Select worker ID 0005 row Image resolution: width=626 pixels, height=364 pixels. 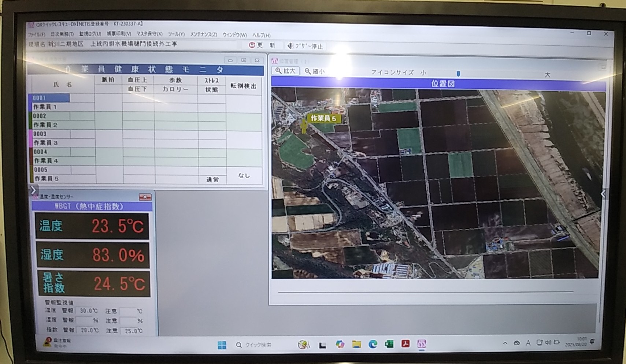(51, 170)
